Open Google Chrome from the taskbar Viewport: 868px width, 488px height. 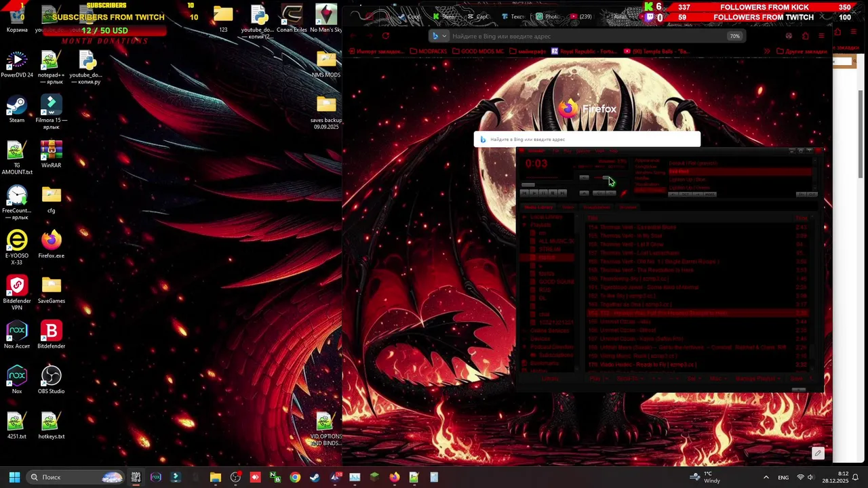point(295,477)
